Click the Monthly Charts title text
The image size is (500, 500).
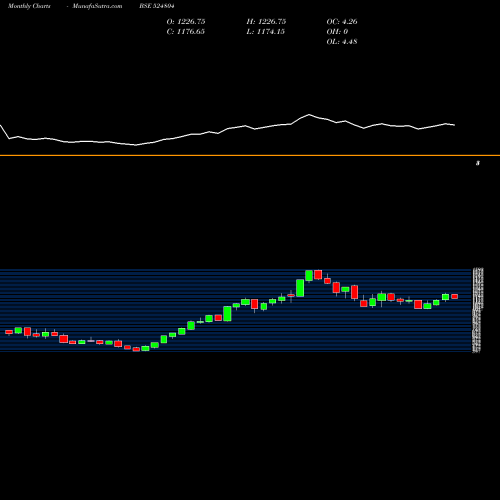pos(29,6)
